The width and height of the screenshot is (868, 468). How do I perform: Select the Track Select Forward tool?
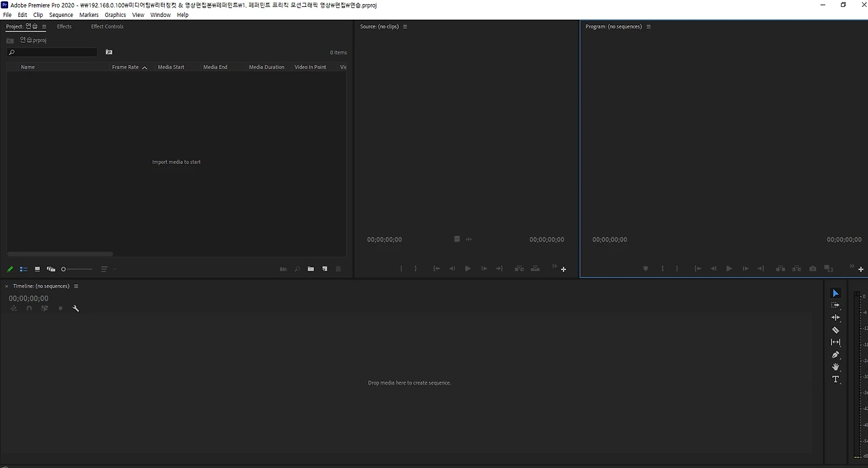[x=835, y=305]
